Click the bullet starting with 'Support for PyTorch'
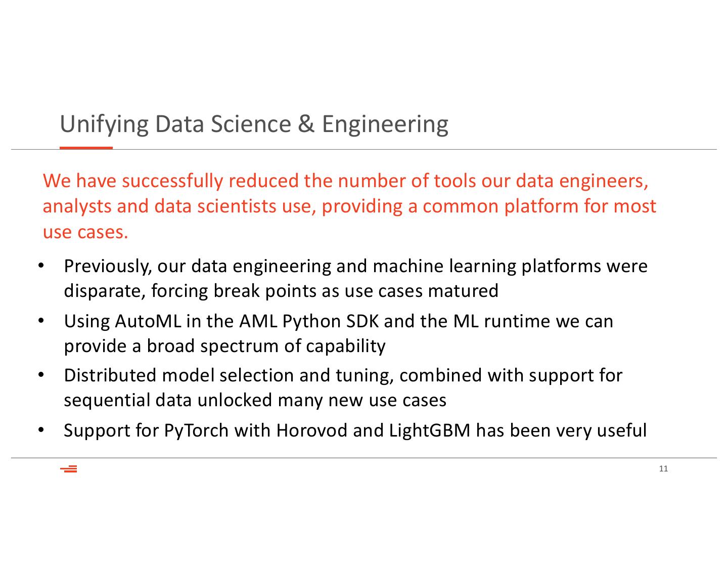 355,430
